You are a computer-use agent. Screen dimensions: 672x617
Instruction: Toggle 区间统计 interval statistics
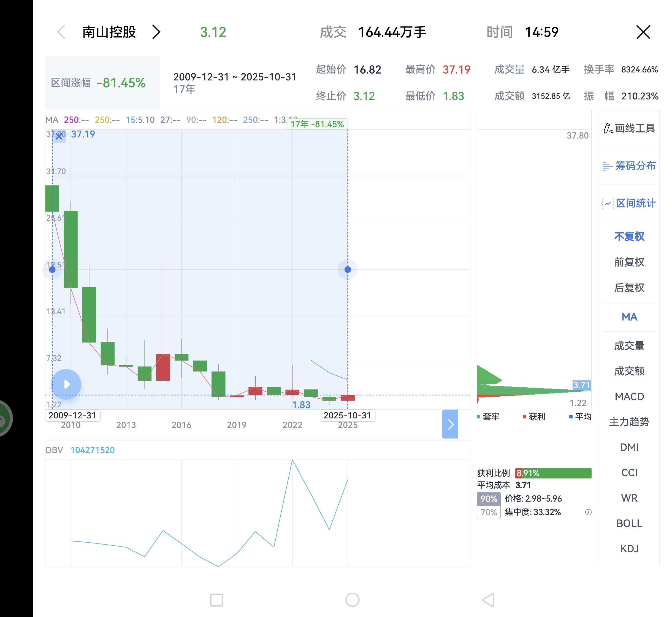tap(629, 203)
